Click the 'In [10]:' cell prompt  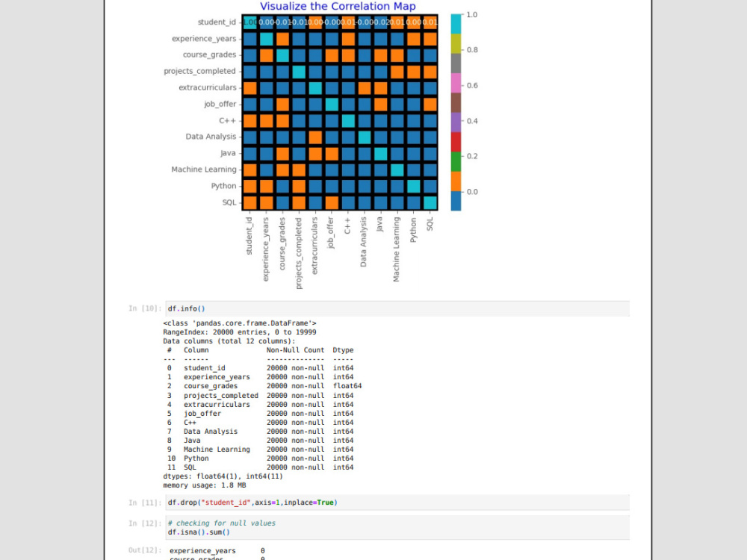pos(145,308)
